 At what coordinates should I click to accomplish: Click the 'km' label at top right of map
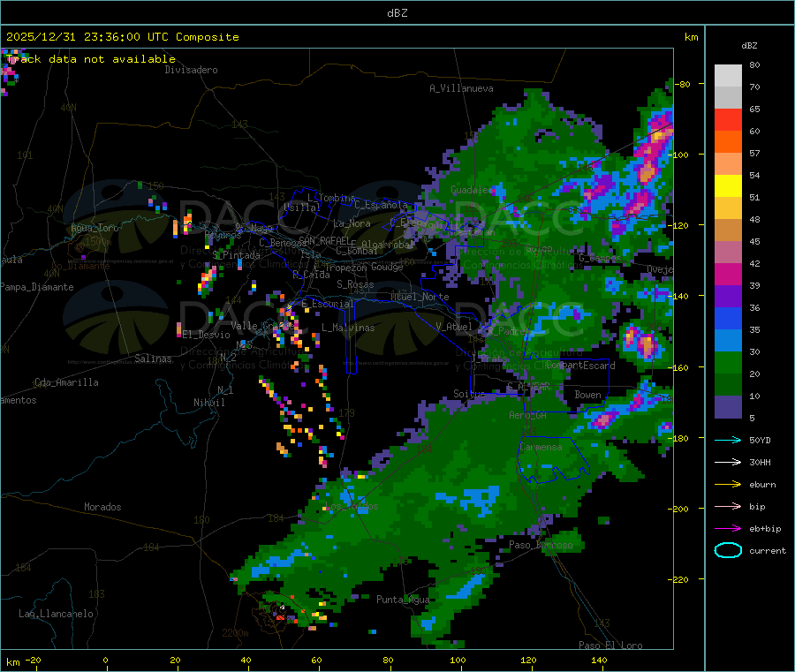(691, 37)
